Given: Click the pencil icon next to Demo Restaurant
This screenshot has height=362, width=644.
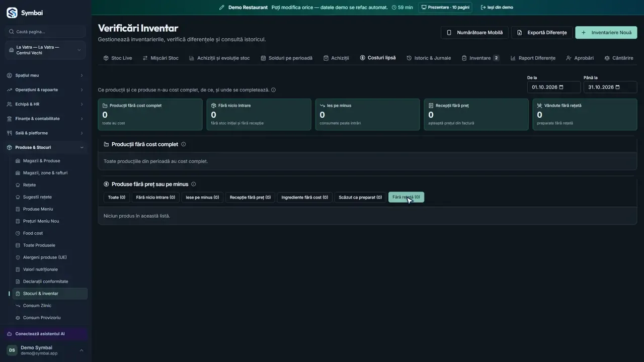Looking at the screenshot, I should point(222,8).
